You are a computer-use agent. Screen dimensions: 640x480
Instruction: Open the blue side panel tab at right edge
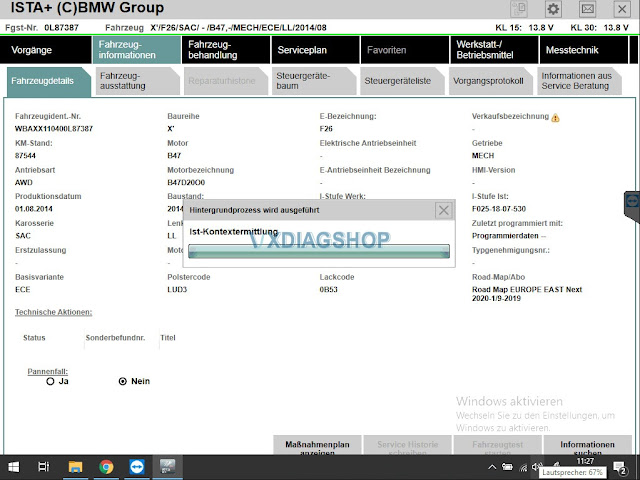(632, 206)
